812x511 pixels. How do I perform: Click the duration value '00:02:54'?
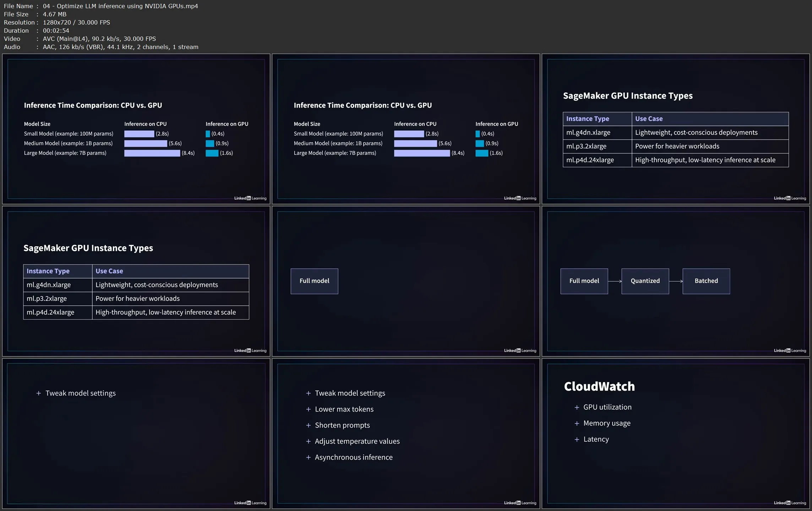pos(56,31)
